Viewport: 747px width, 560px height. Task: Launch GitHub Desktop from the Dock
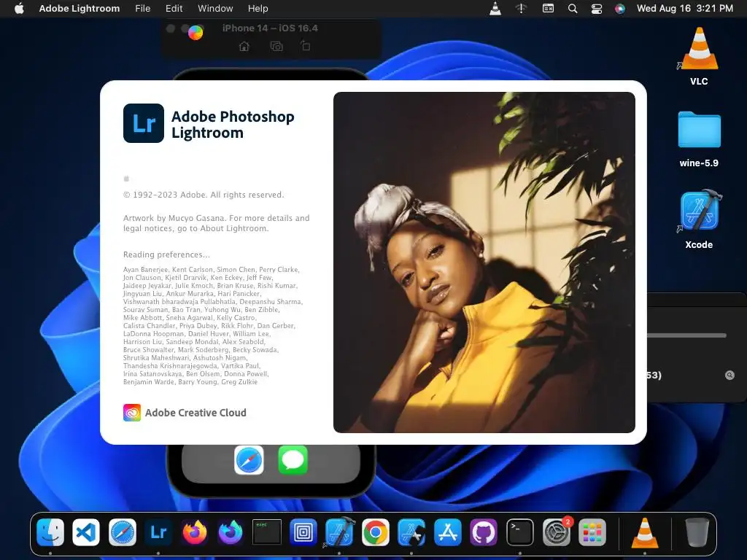tap(484, 532)
